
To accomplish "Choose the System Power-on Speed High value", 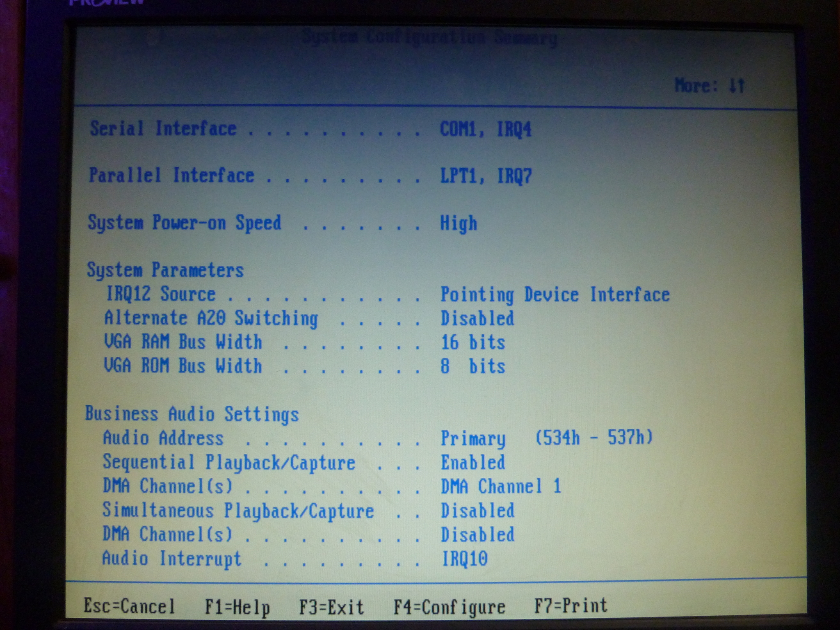I will (459, 224).
